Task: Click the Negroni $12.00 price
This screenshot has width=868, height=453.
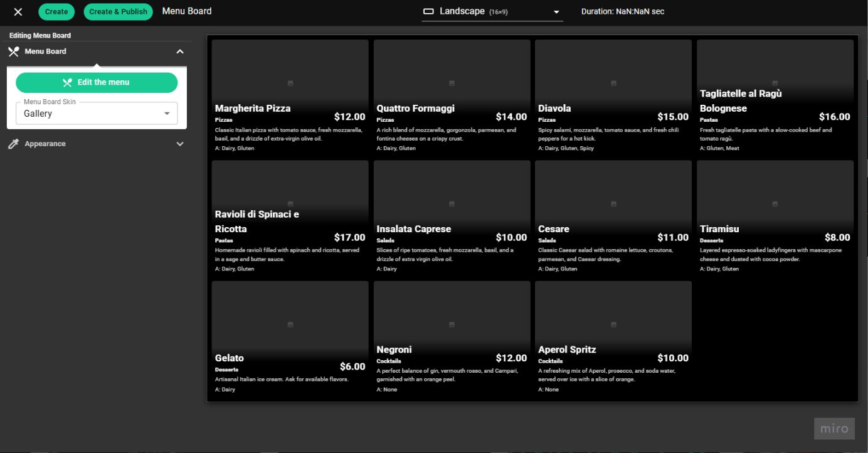Action: tap(511, 358)
